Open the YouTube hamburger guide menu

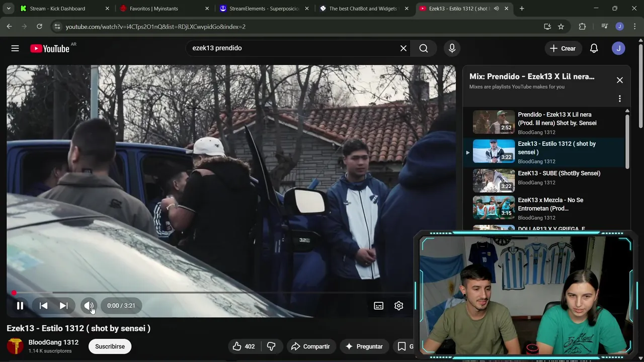tap(15, 48)
